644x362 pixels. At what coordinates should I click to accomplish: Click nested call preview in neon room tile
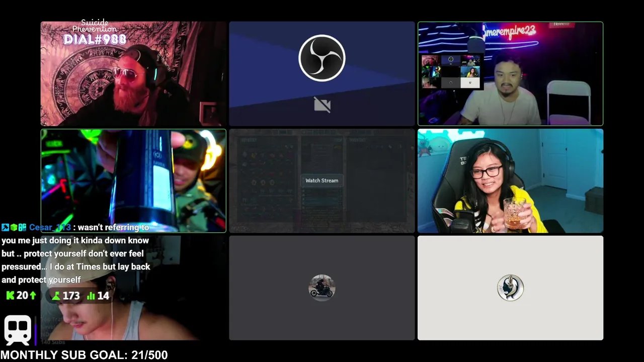(x=451, y=71)
